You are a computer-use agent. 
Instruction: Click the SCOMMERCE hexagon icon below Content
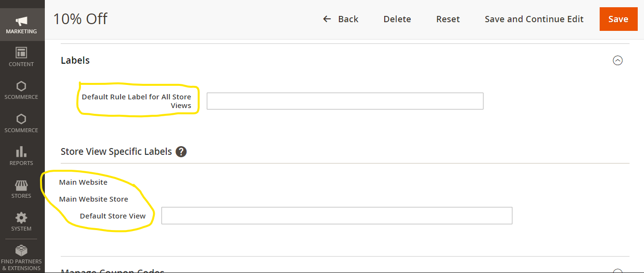click(21, 86)
